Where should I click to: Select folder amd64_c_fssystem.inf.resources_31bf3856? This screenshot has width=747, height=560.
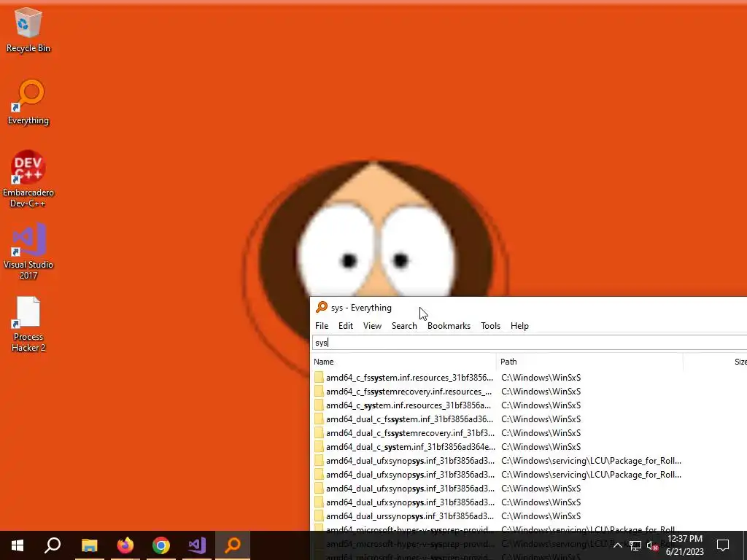pos(409,378)
